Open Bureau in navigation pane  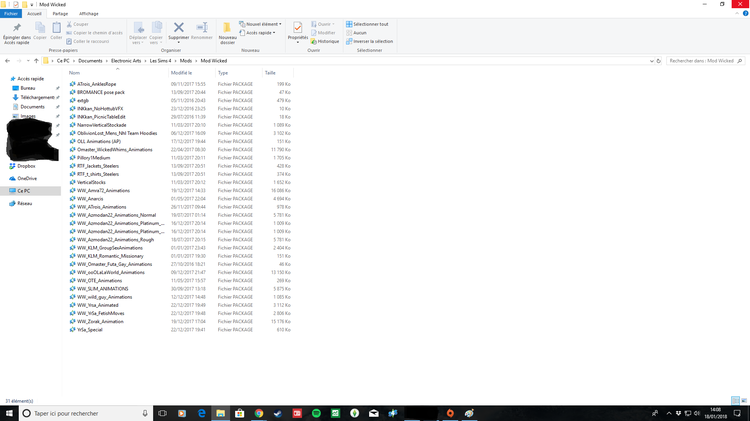28,88
